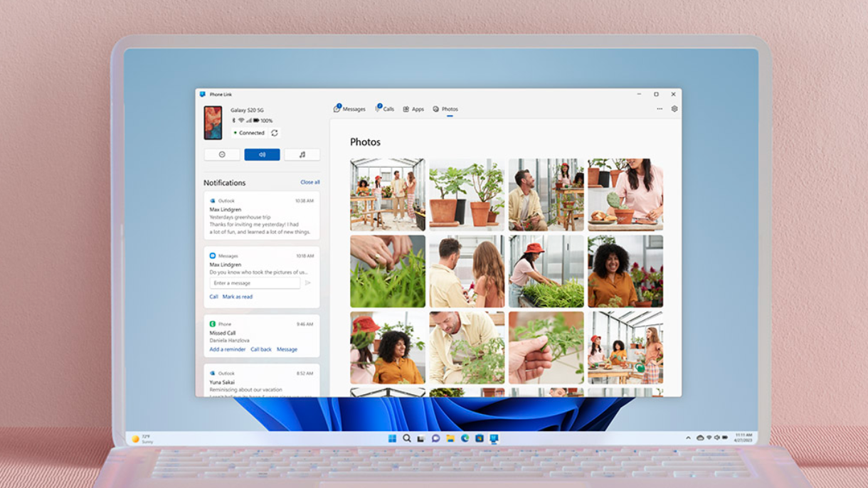Open photo of four people in greenhouse
This screenshot has width=868, height=488.
coord(388,195)
